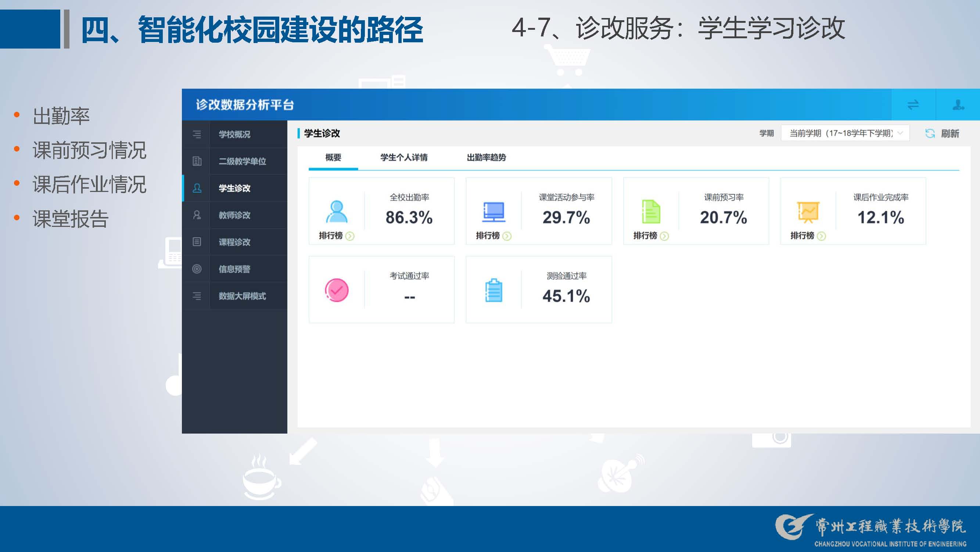This screenshot has height=552, width=980.
Task: Click the 教师诊改 person icon in sidebar
Action: click(x=197, y=215)
